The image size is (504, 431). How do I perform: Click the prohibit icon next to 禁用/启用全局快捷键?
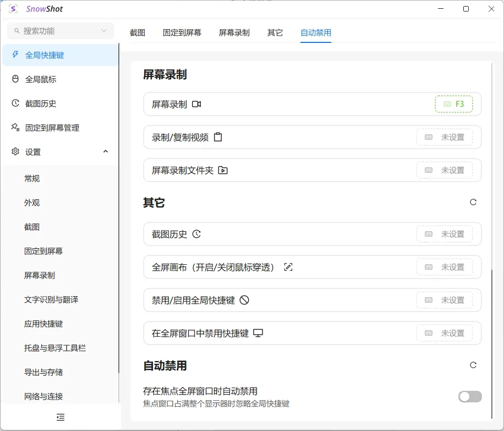(244, 300)
